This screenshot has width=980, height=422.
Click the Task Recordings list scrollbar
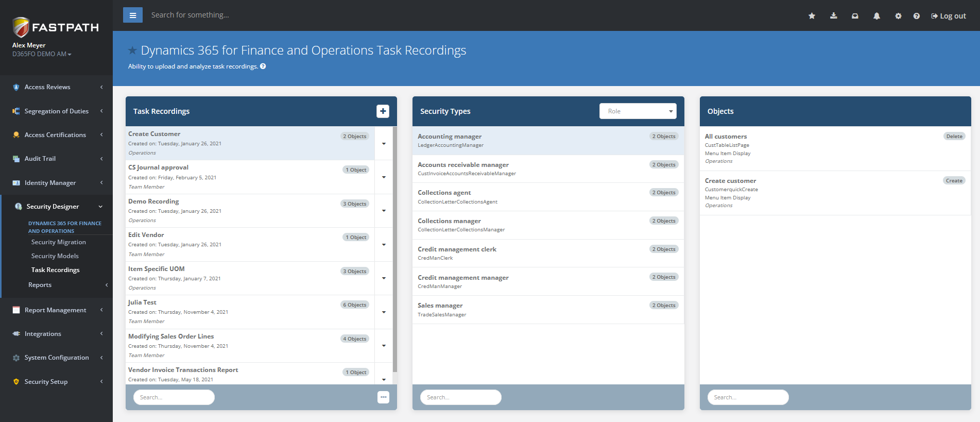pyautogui.click(x=395, y=249)
